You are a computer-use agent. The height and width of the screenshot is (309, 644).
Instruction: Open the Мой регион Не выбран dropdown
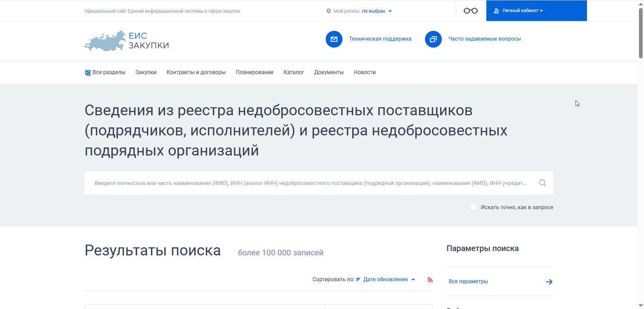(x=377, y=11)
